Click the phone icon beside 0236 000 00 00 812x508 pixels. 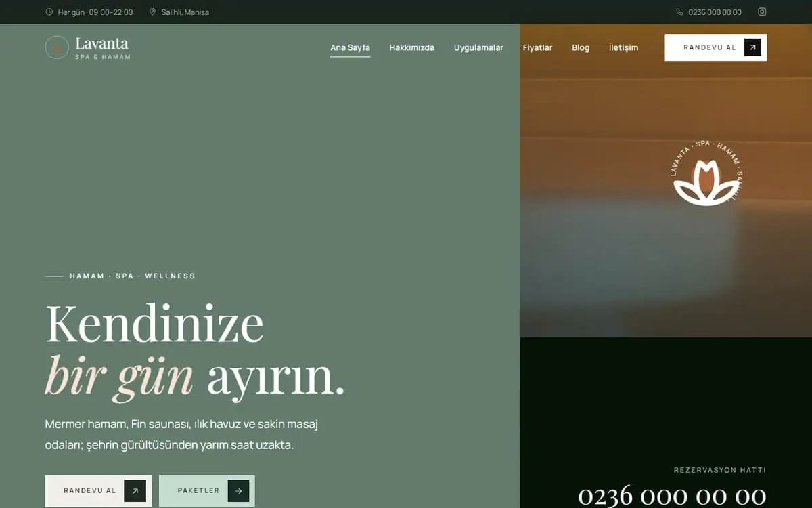(679, 12)
